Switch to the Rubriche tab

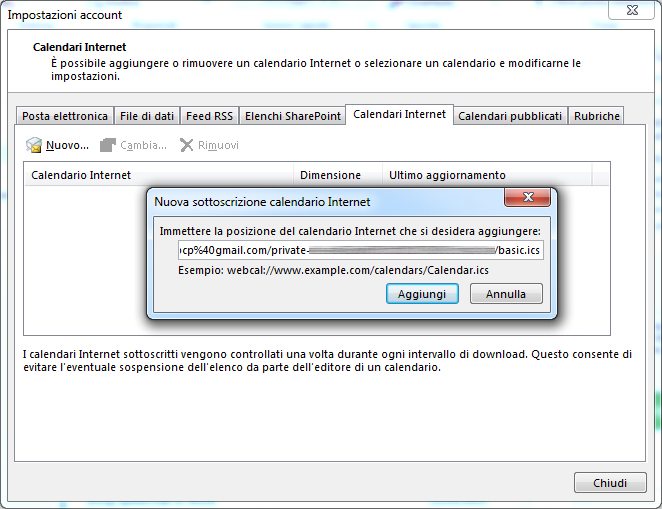point(597,116)
